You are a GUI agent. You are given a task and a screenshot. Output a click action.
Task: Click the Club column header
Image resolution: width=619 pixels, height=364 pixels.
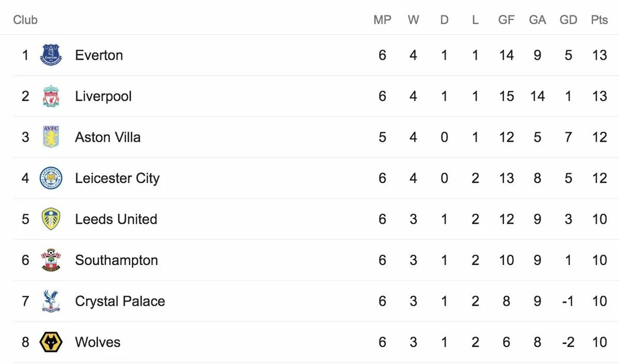(x=25, y=20)
